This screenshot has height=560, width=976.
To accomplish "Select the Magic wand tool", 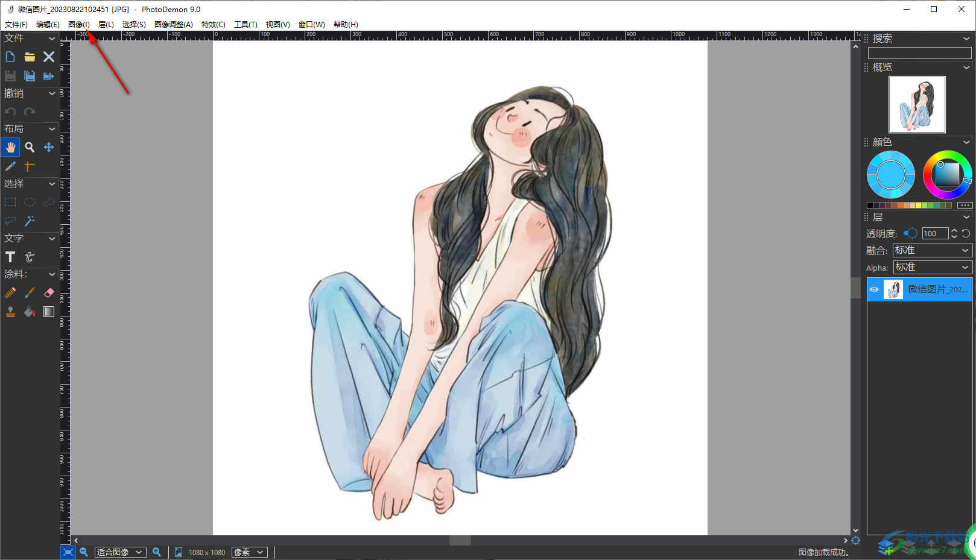I will click(30, 221).
